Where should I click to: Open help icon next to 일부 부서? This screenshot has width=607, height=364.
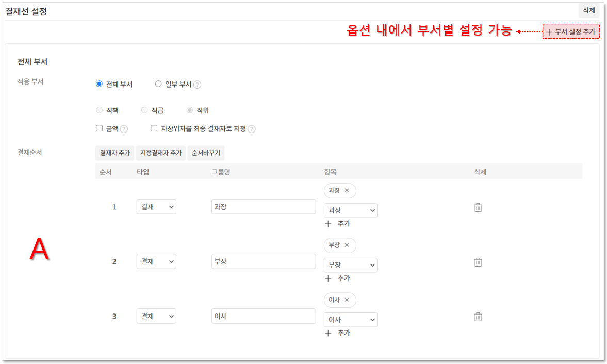[197, 85]
